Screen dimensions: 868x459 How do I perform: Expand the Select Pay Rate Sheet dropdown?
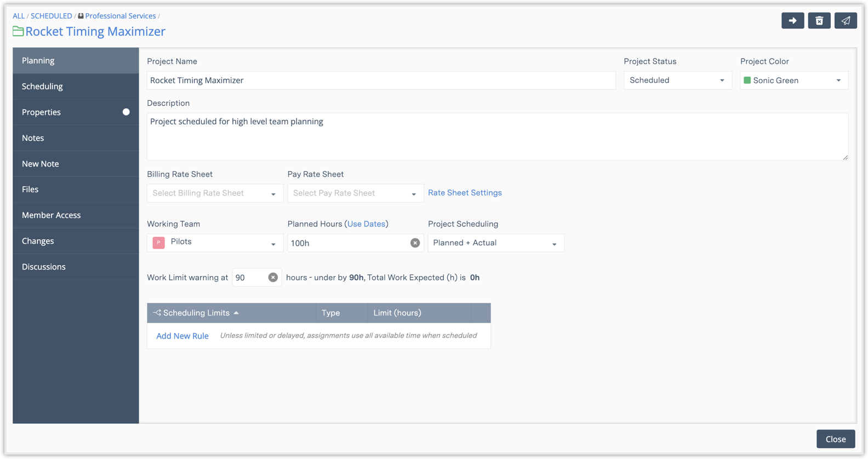point(355,193)
